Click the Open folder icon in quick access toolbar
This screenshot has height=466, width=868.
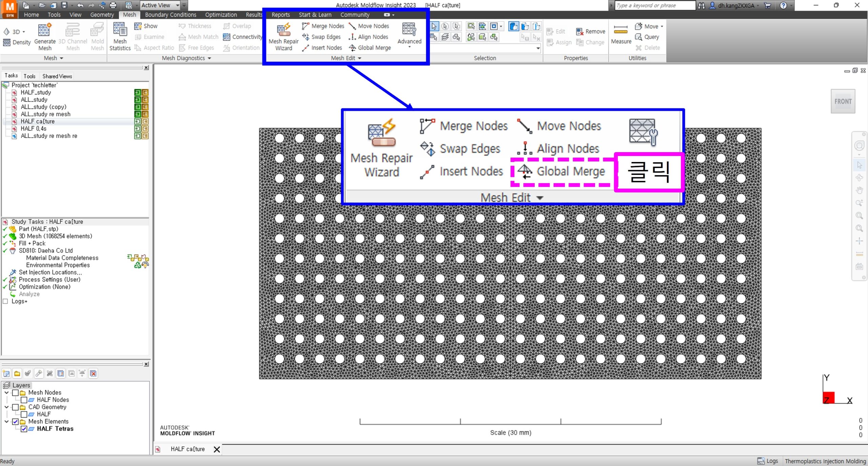click(x=42, y=5)
